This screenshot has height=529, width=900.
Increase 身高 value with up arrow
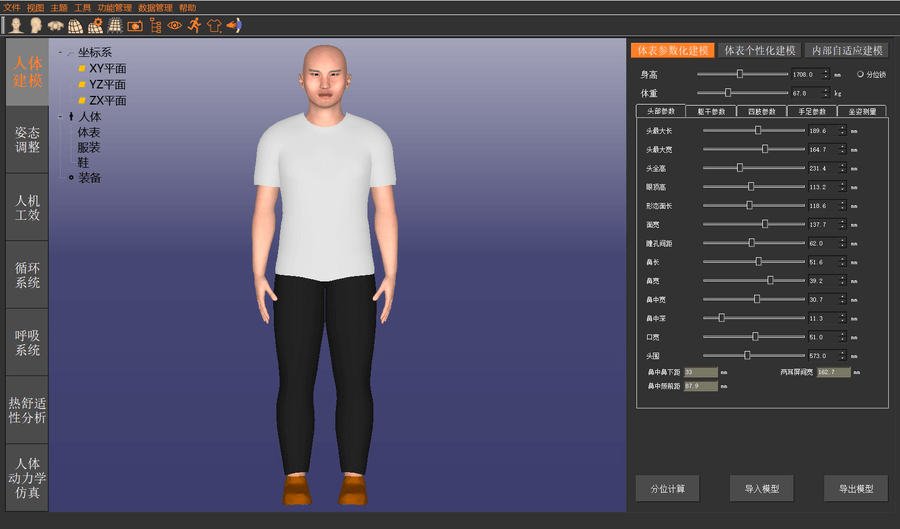[826, 71]
